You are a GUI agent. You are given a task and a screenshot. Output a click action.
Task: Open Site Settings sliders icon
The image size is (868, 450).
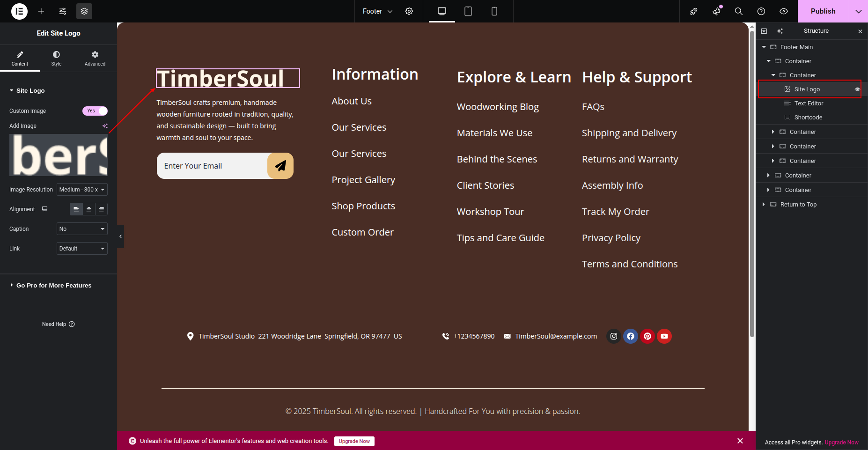pyautogui.click(x=63, y=11)
